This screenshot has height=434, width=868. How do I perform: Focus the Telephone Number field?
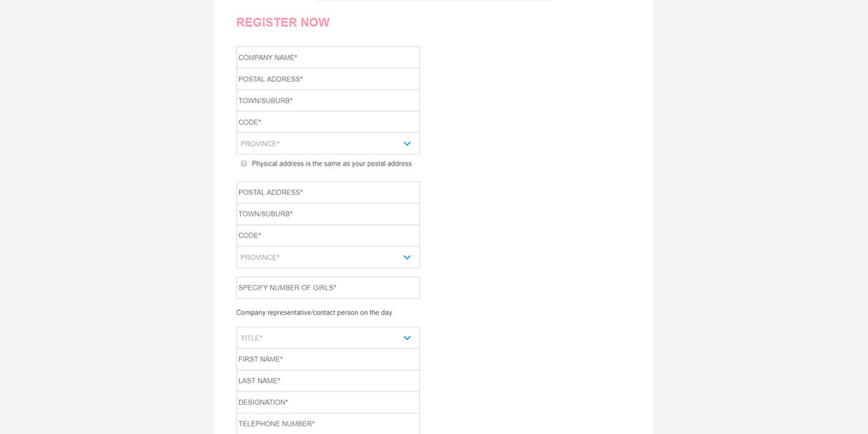click(x=327, y=424)
